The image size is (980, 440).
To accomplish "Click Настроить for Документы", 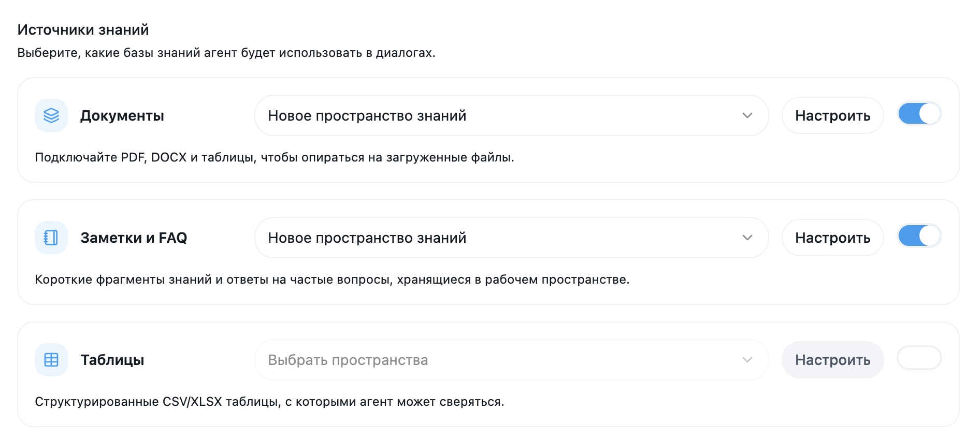I will tap(832, 115).
